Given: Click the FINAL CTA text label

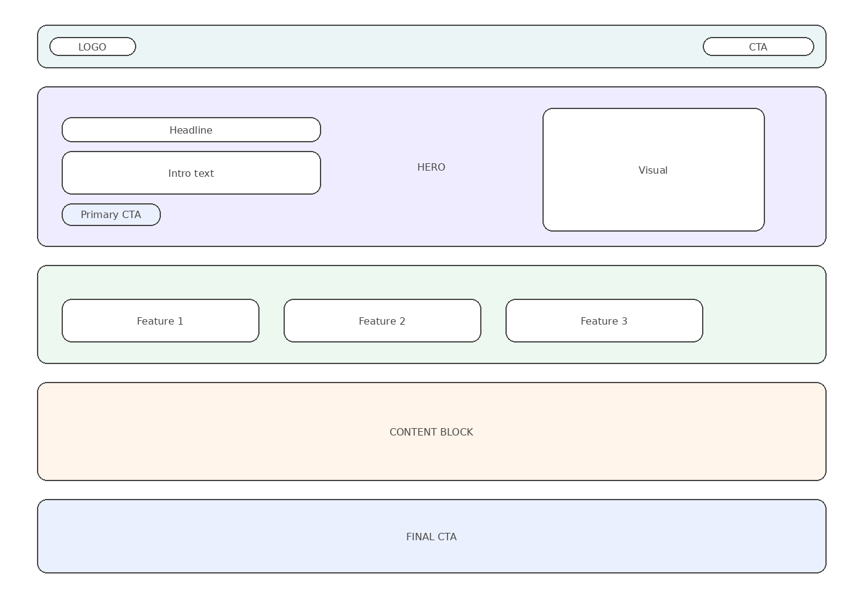Looking at the screenshot, I should tap(431, 537).
